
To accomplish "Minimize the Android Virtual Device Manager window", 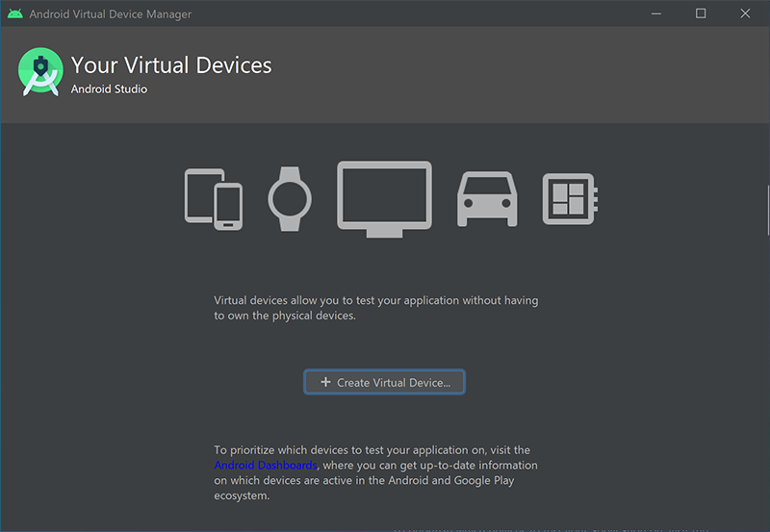I will tap(656, 13).
